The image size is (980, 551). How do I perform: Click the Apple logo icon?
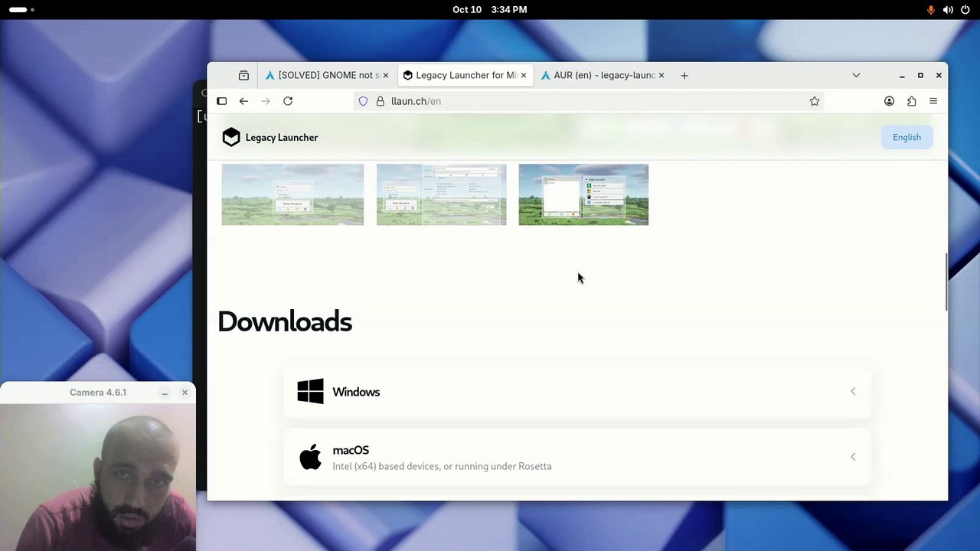click(310, 457)
